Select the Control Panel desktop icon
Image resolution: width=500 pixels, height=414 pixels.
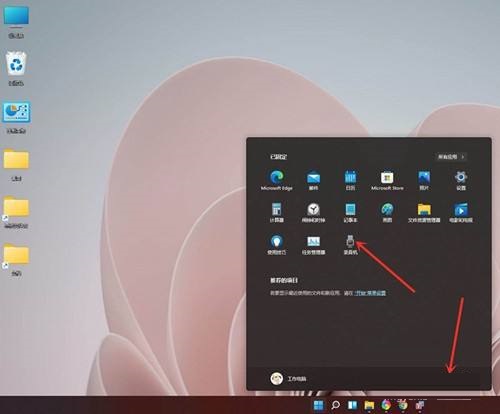point(16,118)
